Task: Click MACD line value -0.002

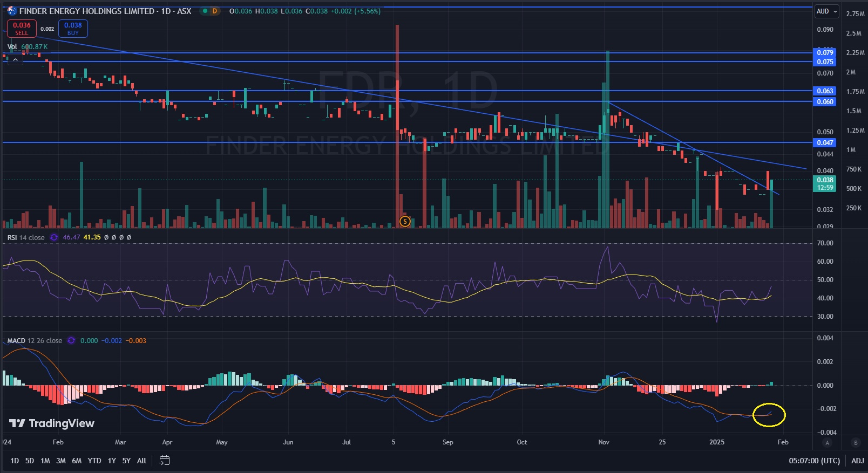Action: [112, 341]
